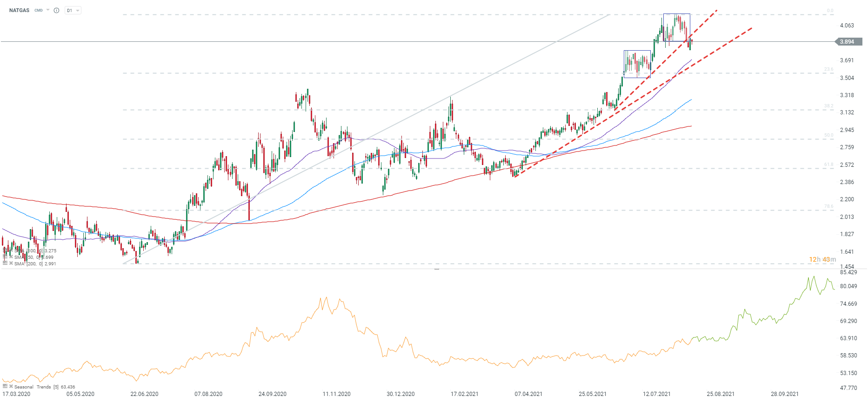Click the 07.08.2020 date on time axis
This screenshot has width=868, height=402.
pos(208,394)
